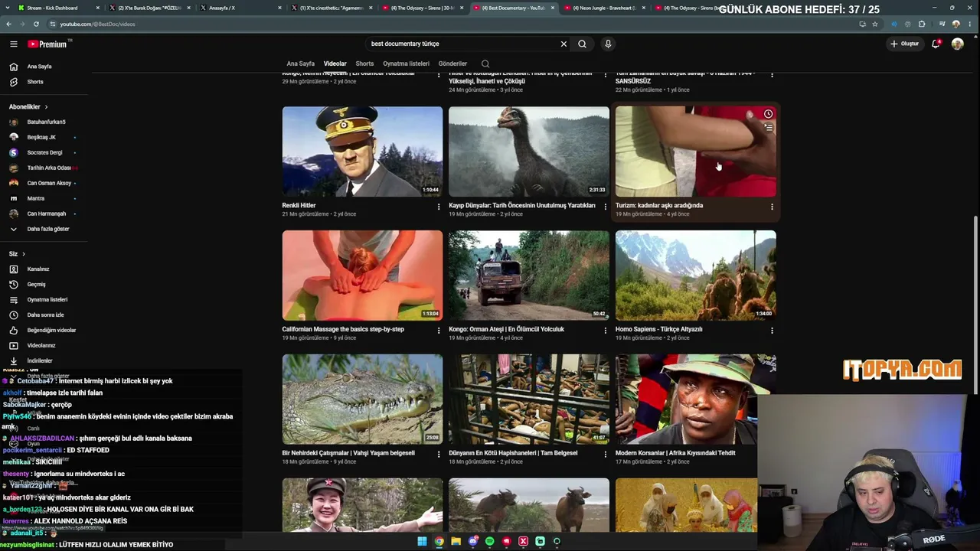The image size is (980, 551).
Task: Open the notifications bell
Action: pyautogui.click(x=936, y=44)
